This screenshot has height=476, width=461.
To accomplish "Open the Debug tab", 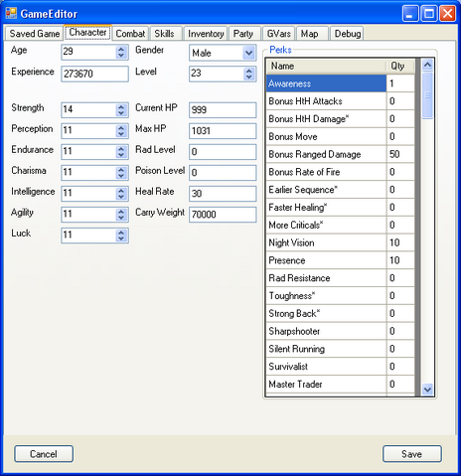I will [348, 34].
